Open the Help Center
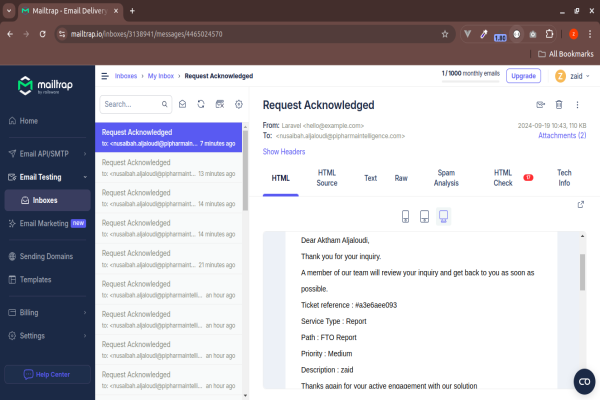This screenshot has width=600, height=400. [x=47, y=374]
